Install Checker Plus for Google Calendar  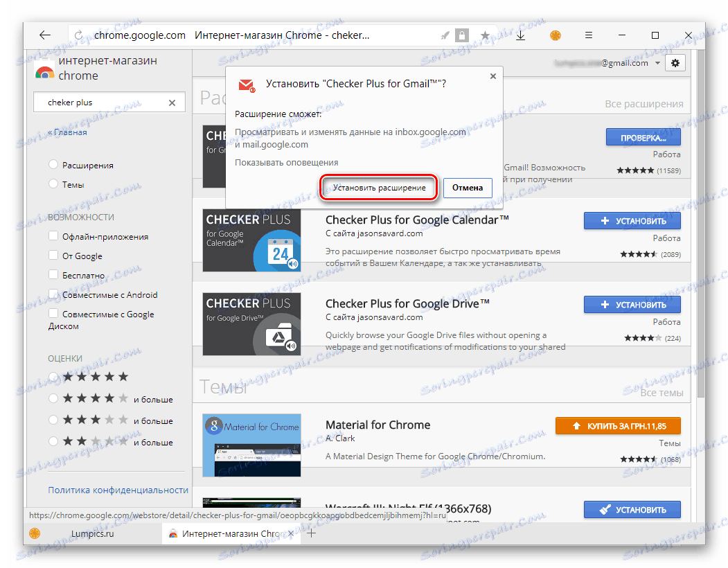(632, 221)
